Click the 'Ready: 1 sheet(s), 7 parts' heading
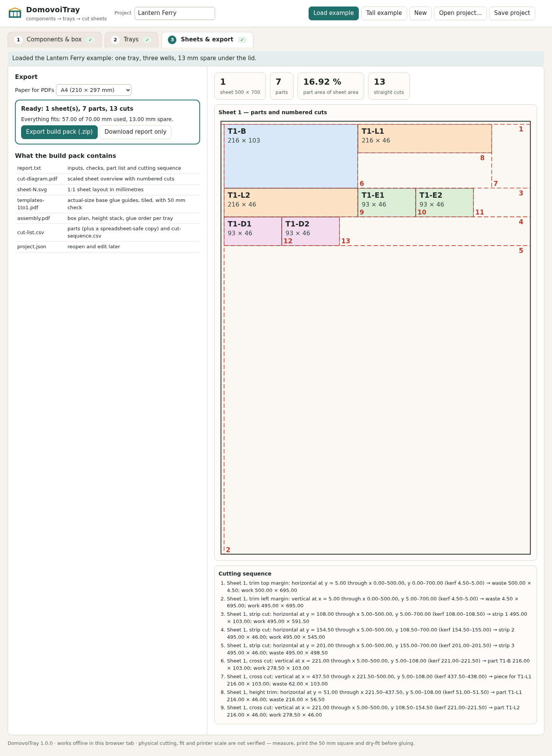This screenshot has height=756, width=552. coord(77,109)
